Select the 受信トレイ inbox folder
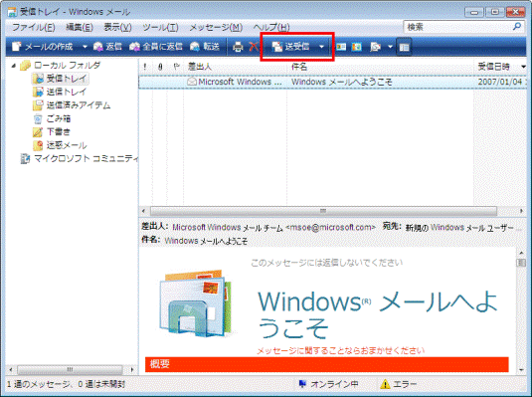The width and height of the screenshot is (532, 397). [61, 79]
